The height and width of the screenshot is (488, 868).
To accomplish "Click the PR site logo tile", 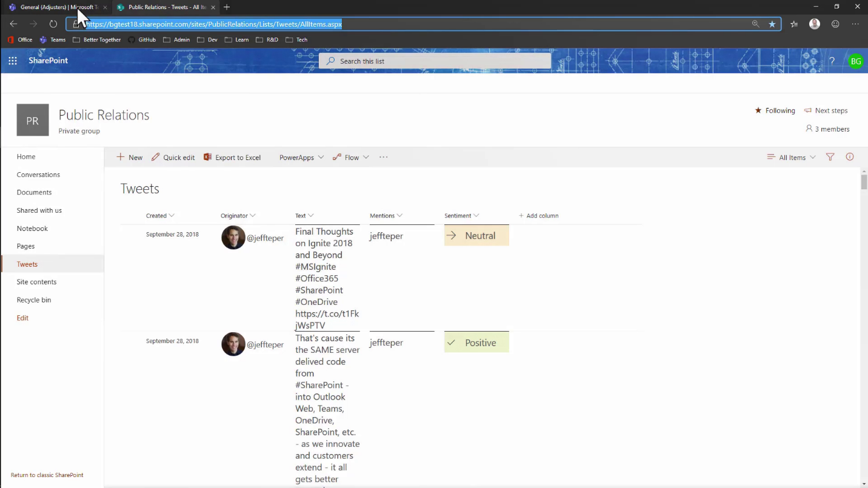I will 33,120.
